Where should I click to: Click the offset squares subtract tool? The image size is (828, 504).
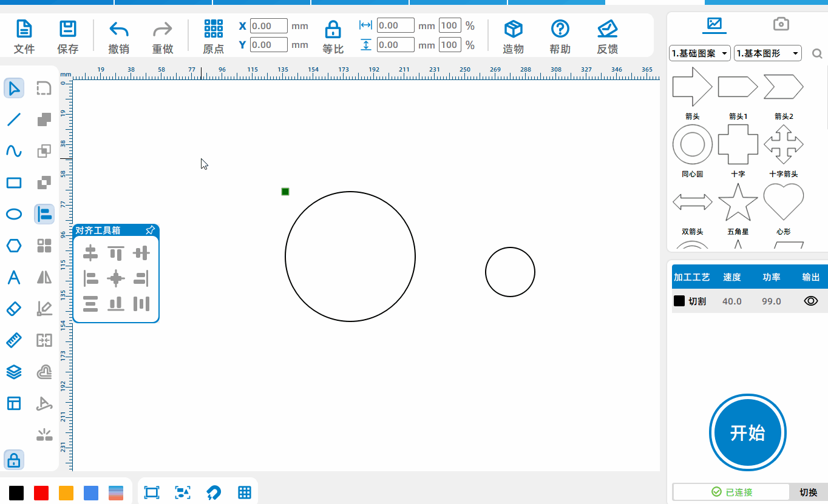coord(44,183)
